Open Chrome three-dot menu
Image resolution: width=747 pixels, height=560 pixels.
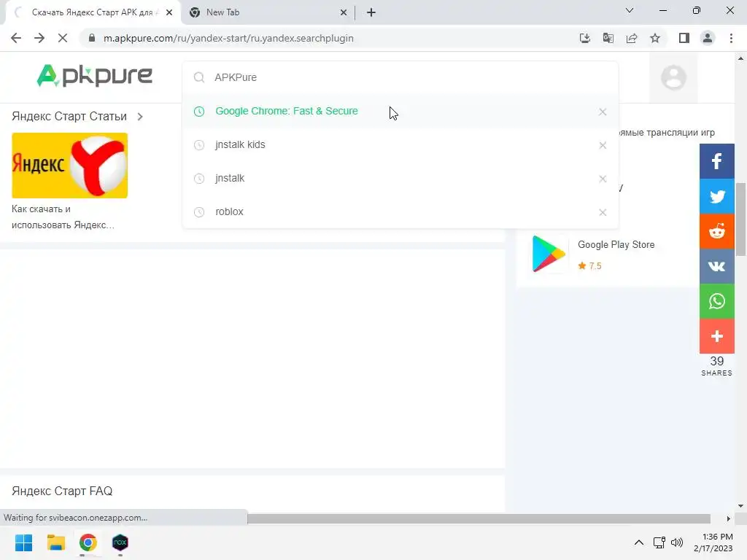tap(731, 38)
